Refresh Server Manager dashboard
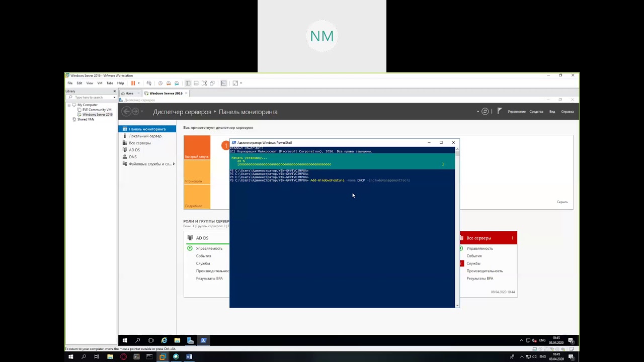Image resolution: width=644 pixels, height=362 pixels. (485, 112)
